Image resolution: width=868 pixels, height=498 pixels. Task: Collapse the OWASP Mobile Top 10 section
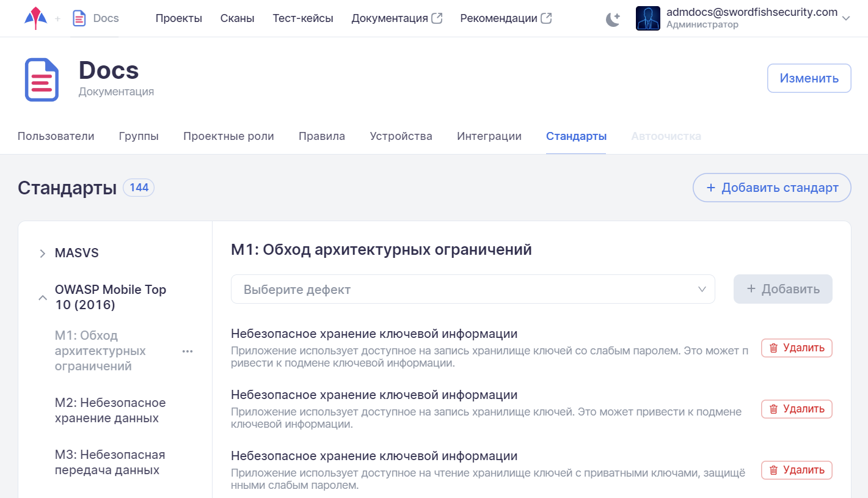[x=42, y=298]
